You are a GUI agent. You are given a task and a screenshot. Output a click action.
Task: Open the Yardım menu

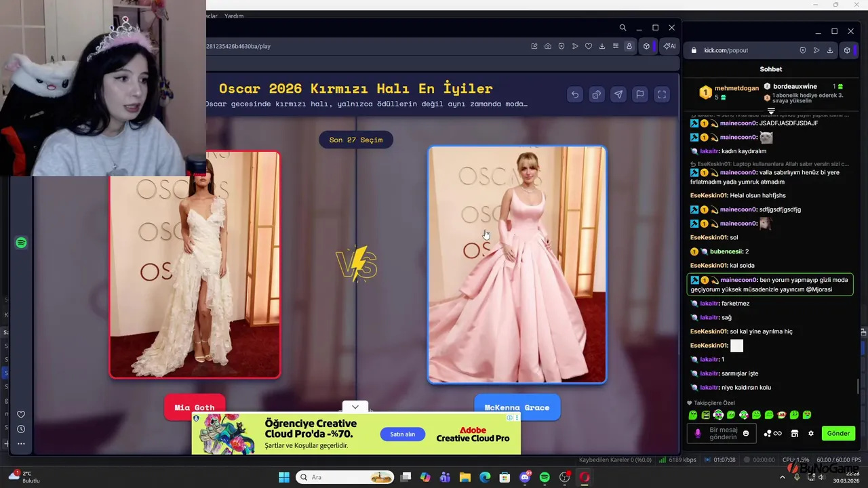(x=234, y=16)
